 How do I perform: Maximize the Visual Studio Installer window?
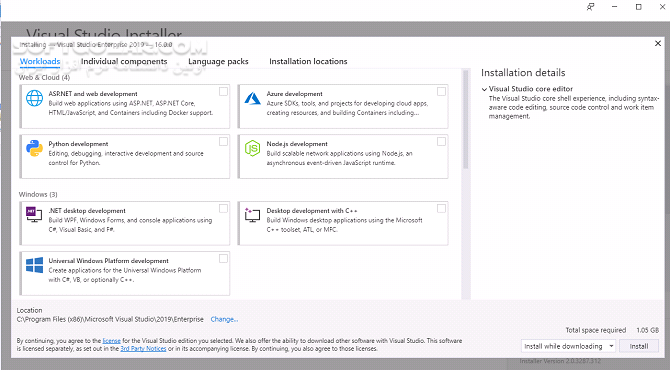click(638, 7)
